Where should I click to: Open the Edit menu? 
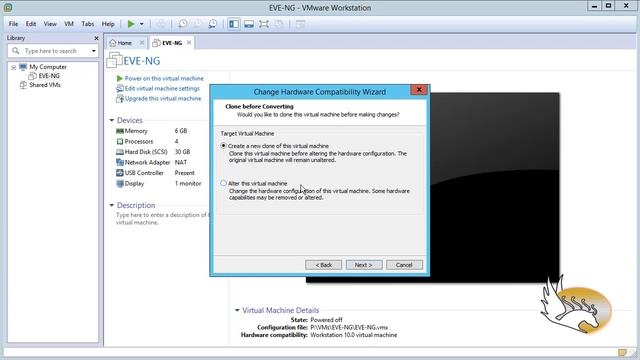(31, 24)
